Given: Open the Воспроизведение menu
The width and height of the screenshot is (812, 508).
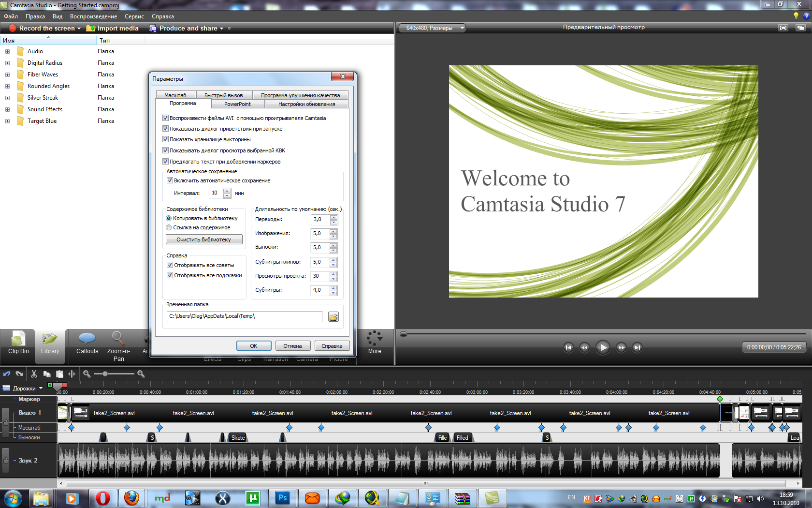Looking at the screenshot, I should [93, 16].
